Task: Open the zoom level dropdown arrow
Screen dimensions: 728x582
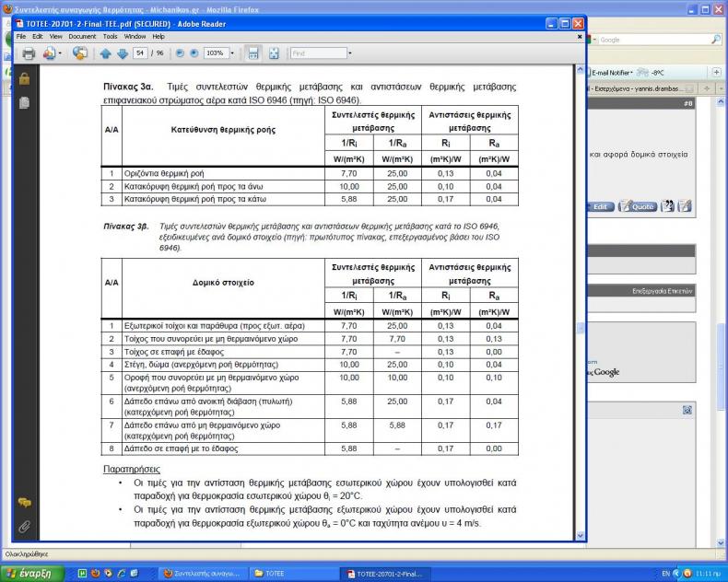Action: pos(232,53)
